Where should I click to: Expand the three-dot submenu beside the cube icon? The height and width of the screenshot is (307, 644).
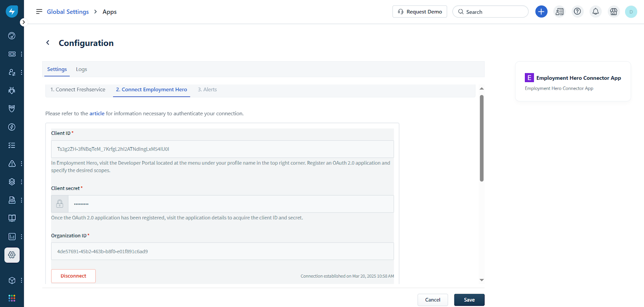coord(21,280)
